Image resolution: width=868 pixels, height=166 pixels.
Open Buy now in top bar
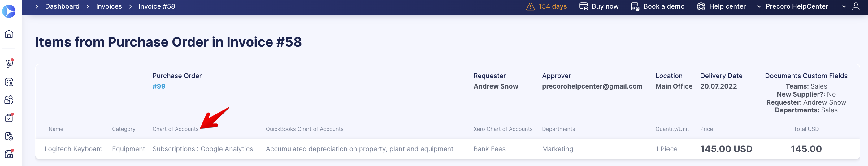pos(599,6)
